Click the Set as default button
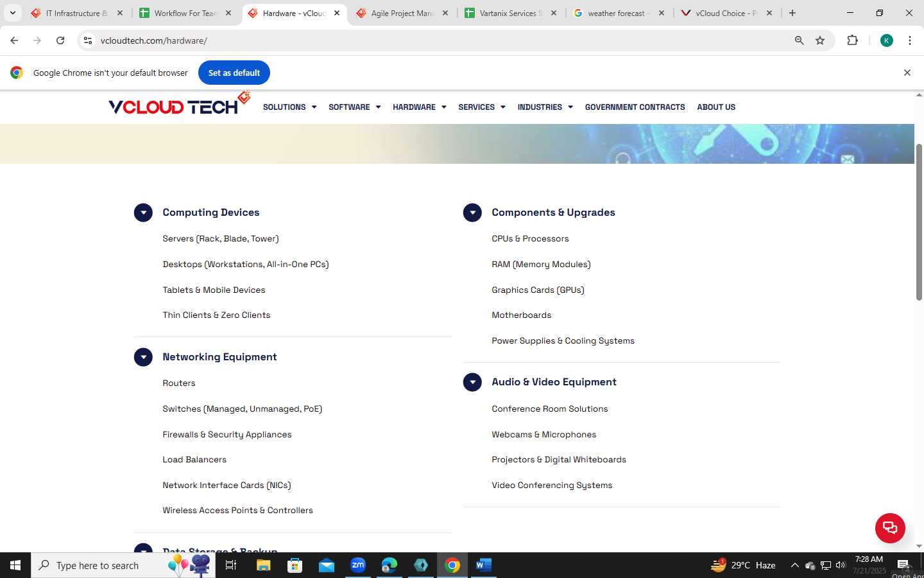 pyautogui.click(x=234, y=73)
